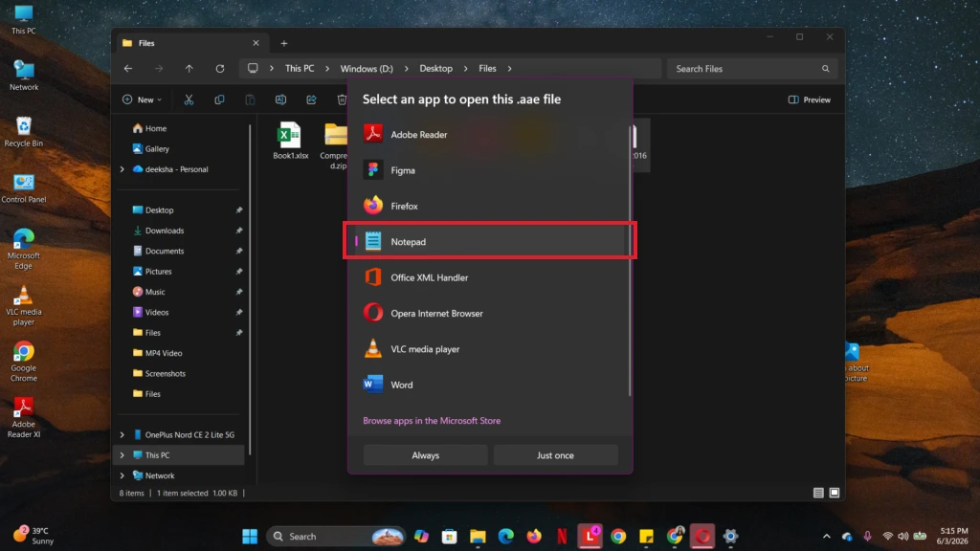The width and height of the screenshot is (980, 551).
Task: Show hidden system tray icons
Action: point(826,537)
